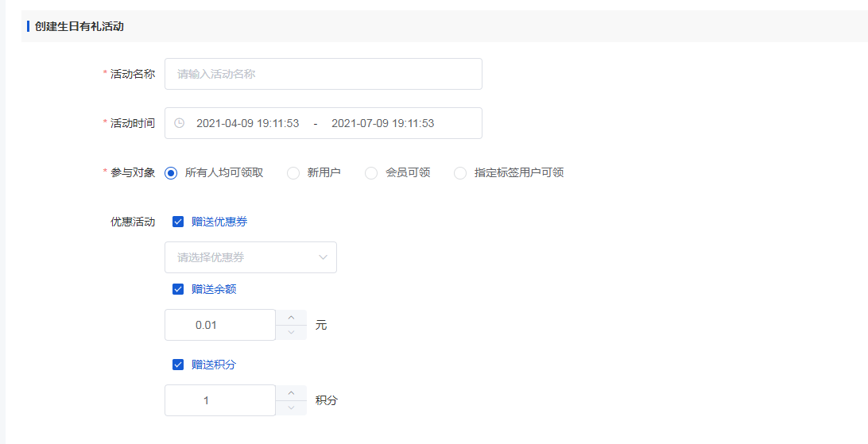Click the points value field showing 1
This screenshot has width=868, height=444.
click(220, 400)
